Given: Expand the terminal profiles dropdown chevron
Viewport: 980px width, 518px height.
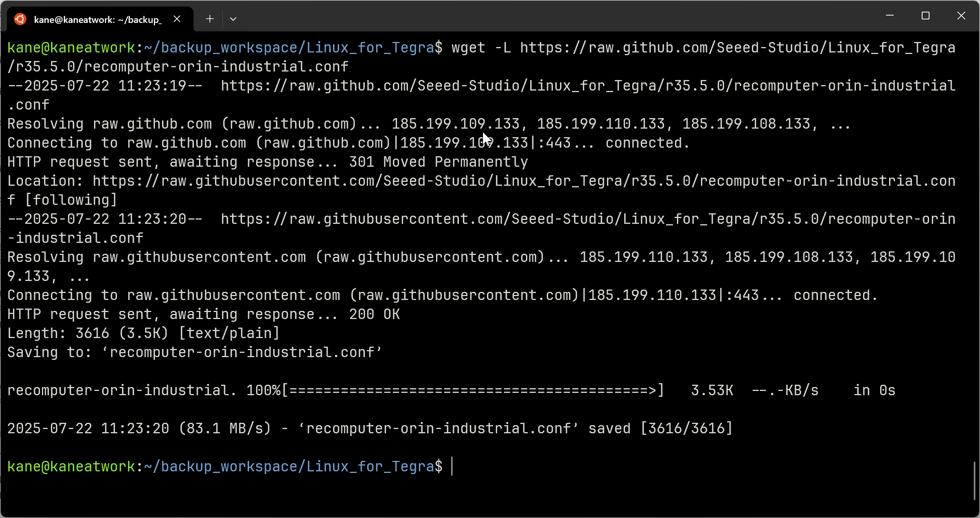Looking at the screenshot, I should point(233,19).
